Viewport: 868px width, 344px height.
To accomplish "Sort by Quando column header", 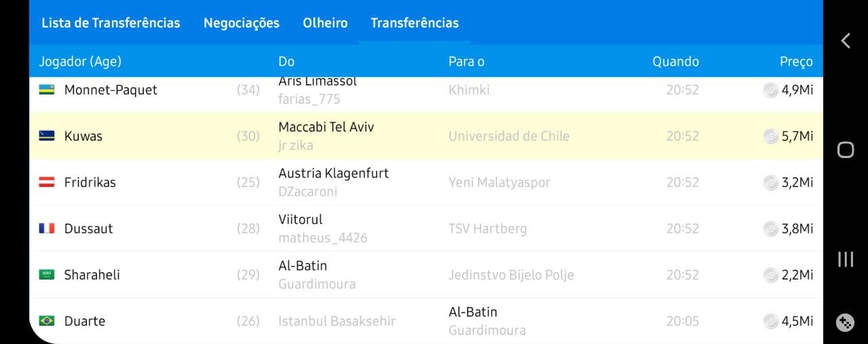I will [x=675, y=62].
